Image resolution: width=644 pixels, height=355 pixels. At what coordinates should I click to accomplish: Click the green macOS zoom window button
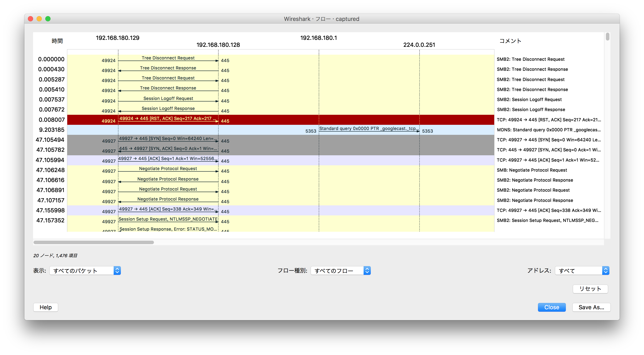48,19
